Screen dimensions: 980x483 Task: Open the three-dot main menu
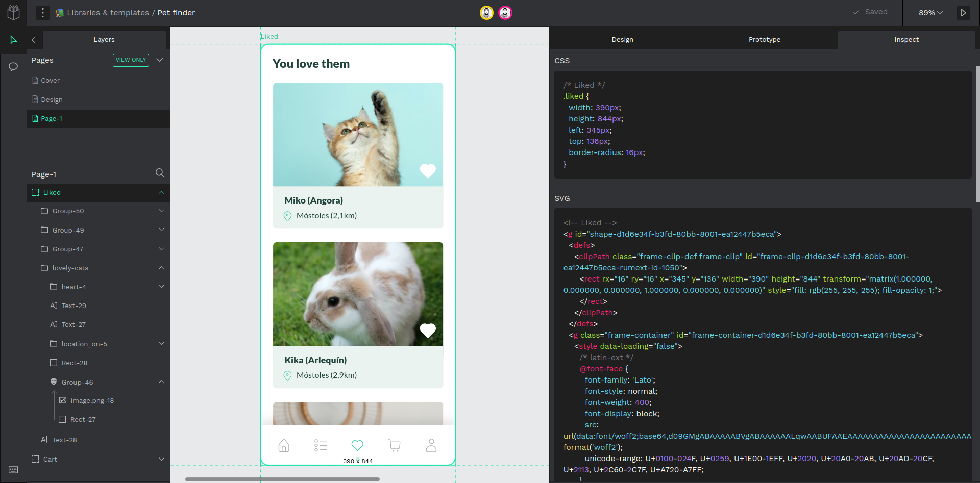click(x=43, y=13)
